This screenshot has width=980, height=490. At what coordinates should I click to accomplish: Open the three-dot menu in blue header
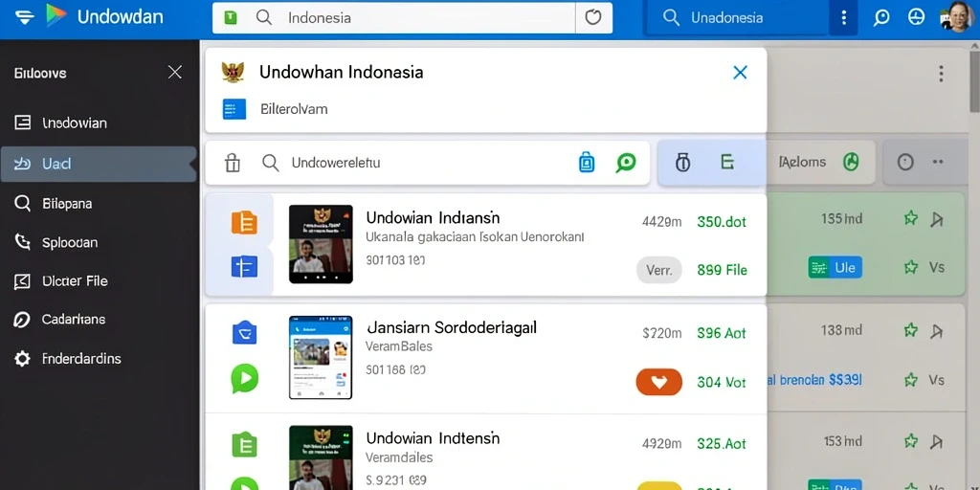(x=844, y=17)
